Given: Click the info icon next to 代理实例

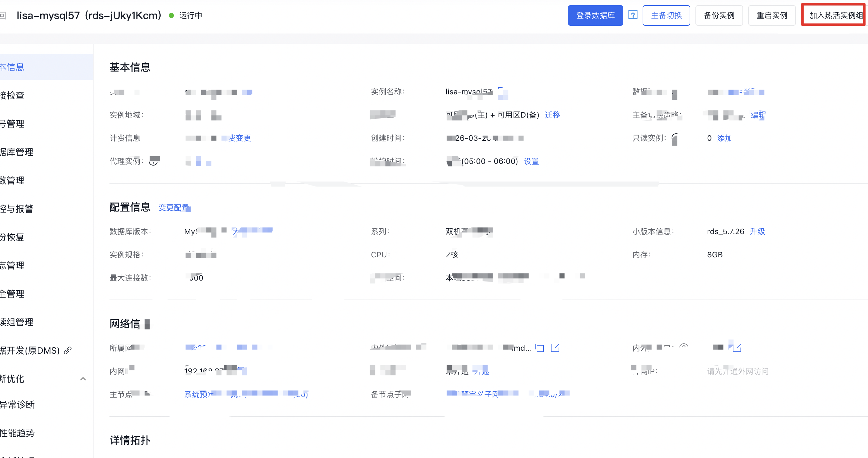Looking at the screenshot, I should 154,161.
